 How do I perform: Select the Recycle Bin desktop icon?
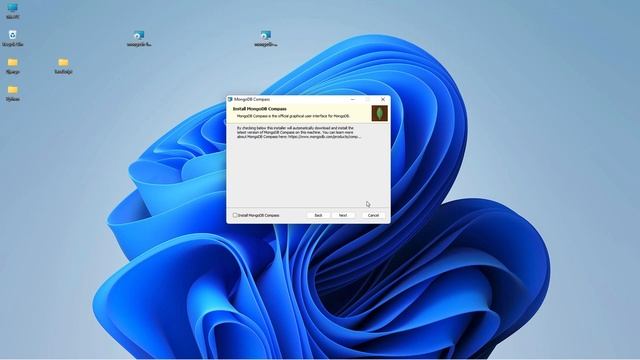pyautogui.click(x=13, y=38)
